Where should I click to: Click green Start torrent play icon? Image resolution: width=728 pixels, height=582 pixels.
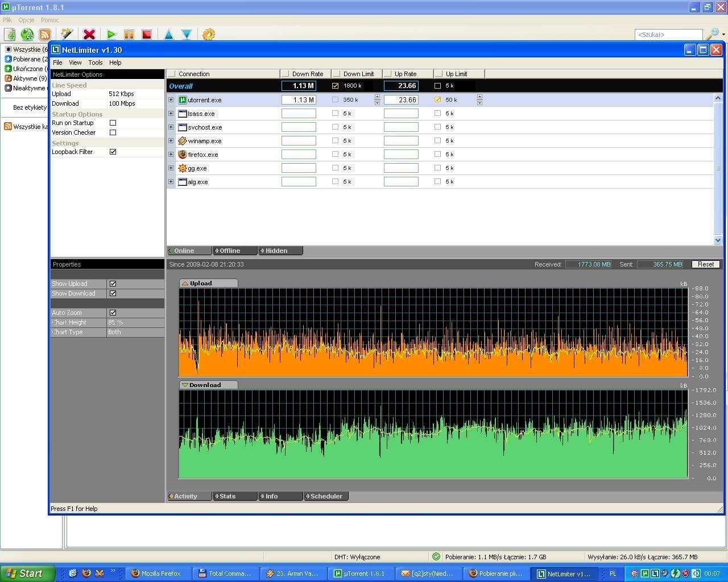(111, 35)
